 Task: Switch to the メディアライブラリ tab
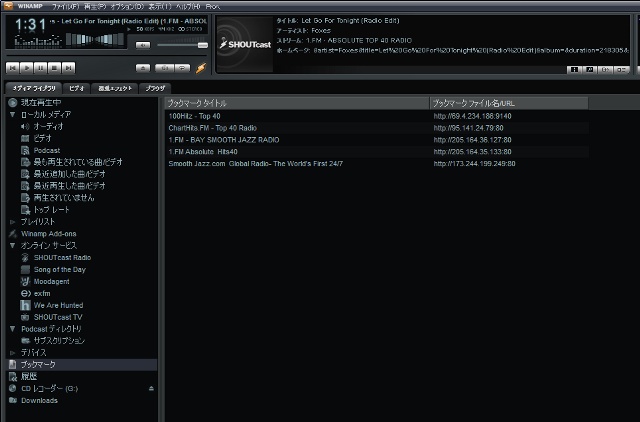tap(33, 88)
